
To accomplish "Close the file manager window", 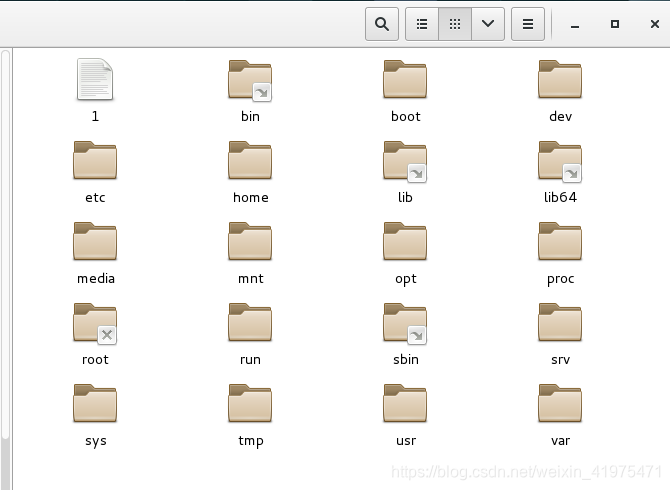I will click(x=655, y=24).
